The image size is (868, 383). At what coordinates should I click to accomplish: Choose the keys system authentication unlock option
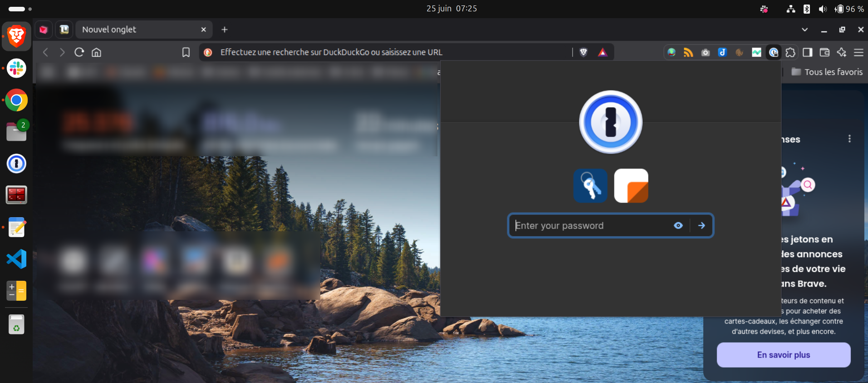(x=590, y=185)
